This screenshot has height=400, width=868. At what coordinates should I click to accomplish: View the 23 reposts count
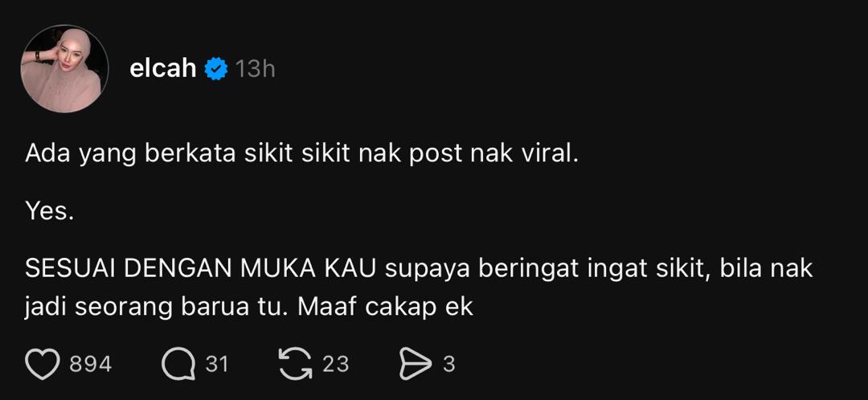(335, 365)
